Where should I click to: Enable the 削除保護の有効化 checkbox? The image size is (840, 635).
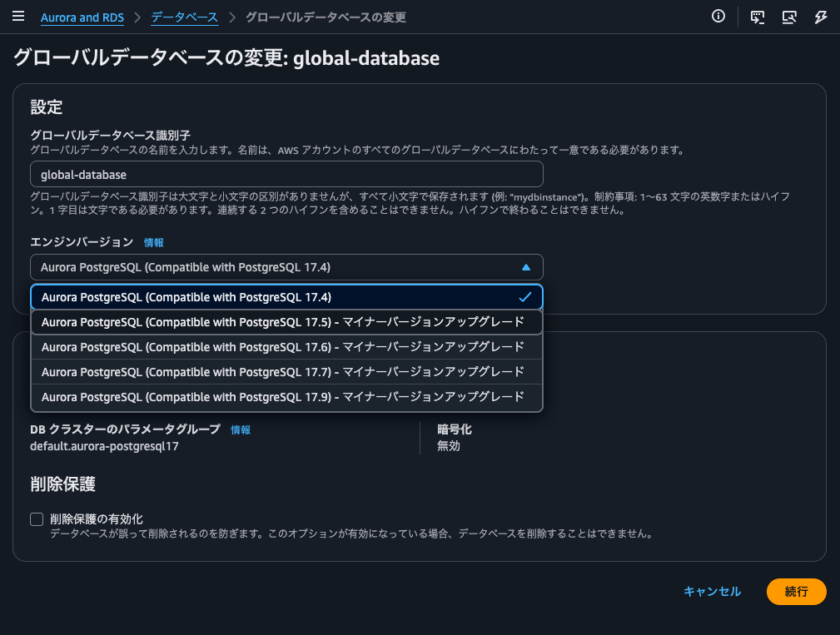pyautogui.click(x=36, y=518)
